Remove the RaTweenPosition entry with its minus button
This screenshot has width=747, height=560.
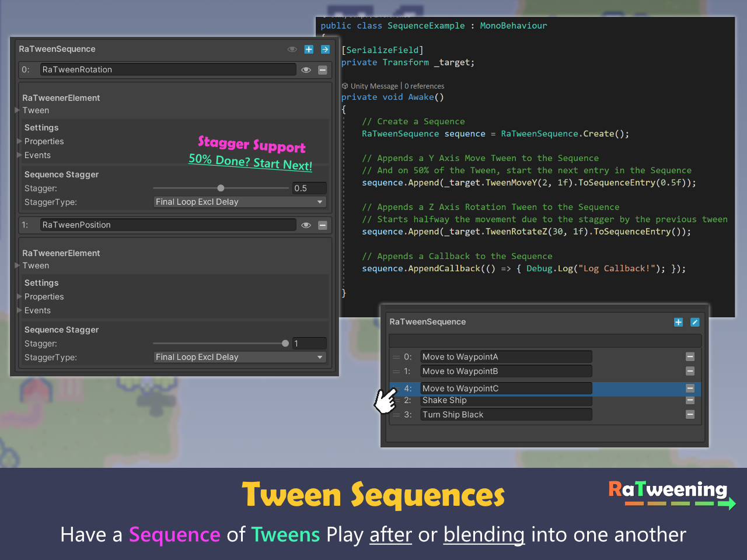pos(322,225)
